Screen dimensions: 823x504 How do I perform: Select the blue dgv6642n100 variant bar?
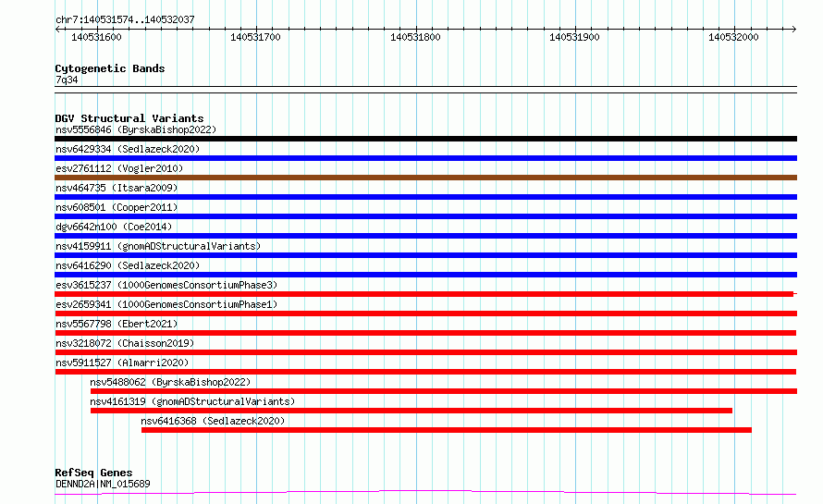pos(425,236)
